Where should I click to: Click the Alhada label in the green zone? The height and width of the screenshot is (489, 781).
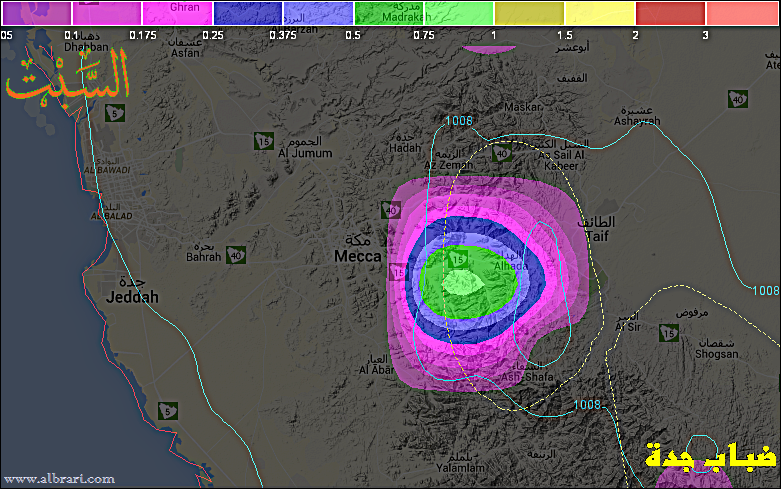[x=511, y=266]
